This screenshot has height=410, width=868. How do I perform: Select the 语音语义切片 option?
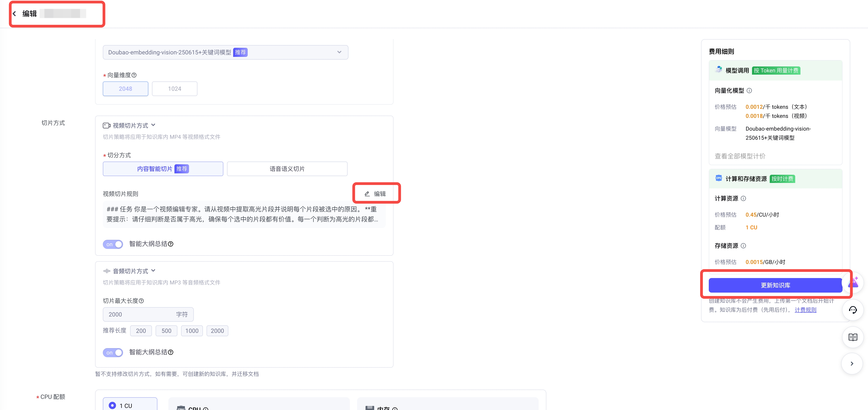click(287, 169)
